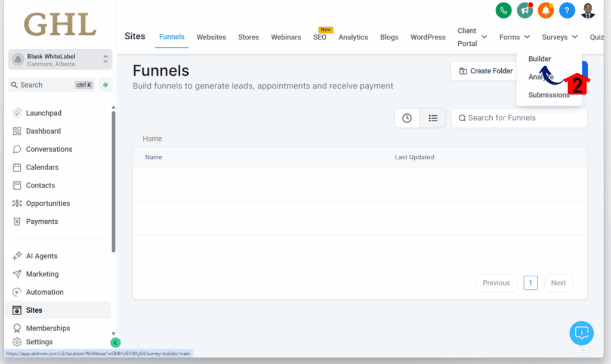Expand the Forms dropdown
The image size is (611, 364).
(x=514, y=37)
